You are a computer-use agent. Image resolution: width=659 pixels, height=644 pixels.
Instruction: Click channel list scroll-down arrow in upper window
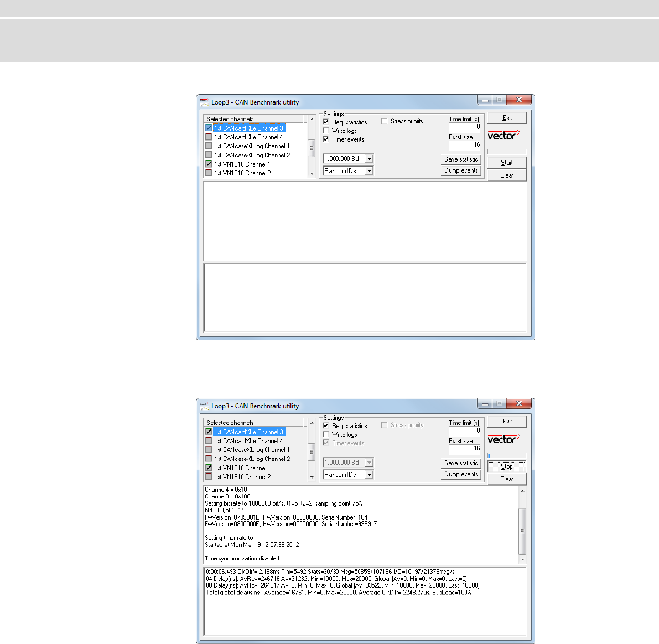pos(312,174)
